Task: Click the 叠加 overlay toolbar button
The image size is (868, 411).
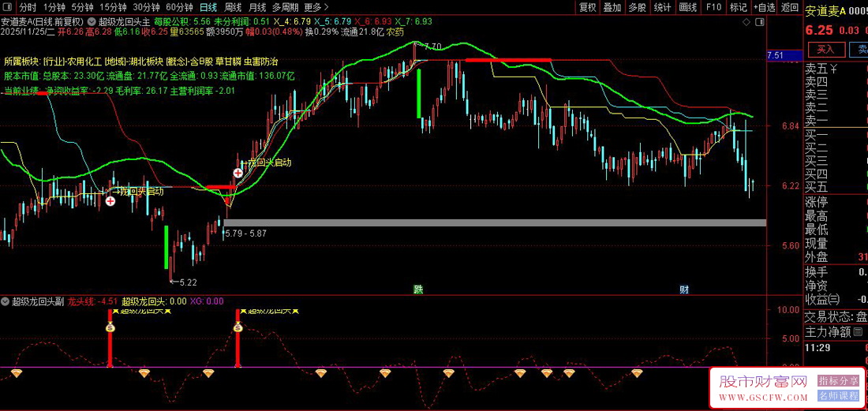Action: (612, 7)
